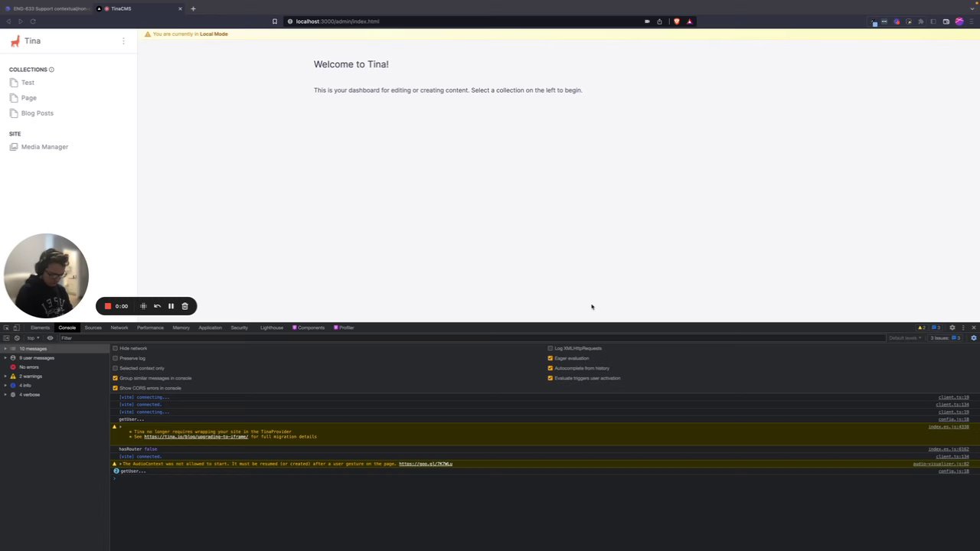Open a new browser tab
Viewport: 980px width, 551px height.
193,8
